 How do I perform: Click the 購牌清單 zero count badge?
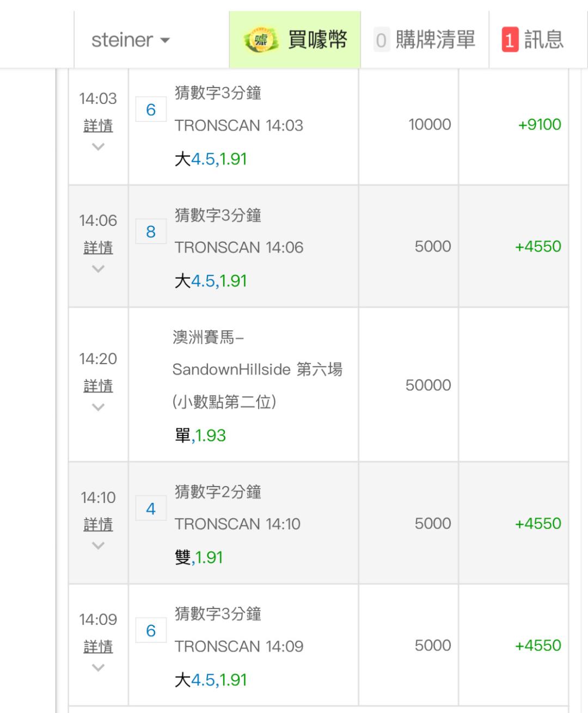coord(381,40)
